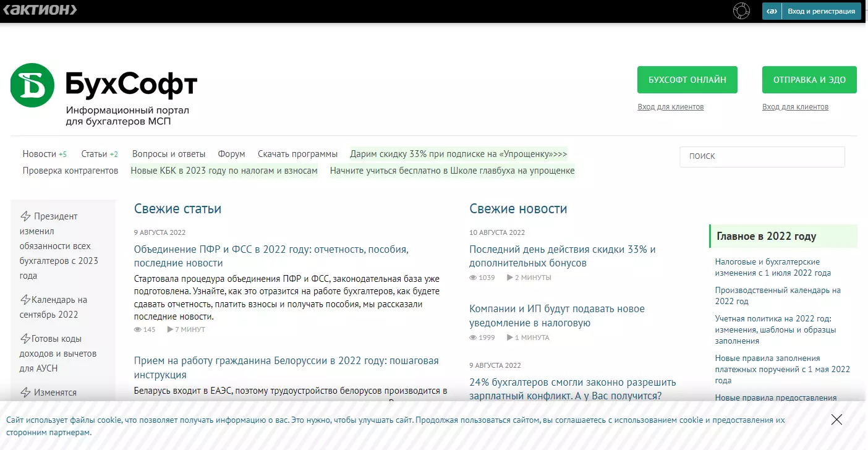The width and height of the screenshot is (868, 450).
Task: Click the lightning icon beside Готовы коды доходов
Action: coord(26,339)
